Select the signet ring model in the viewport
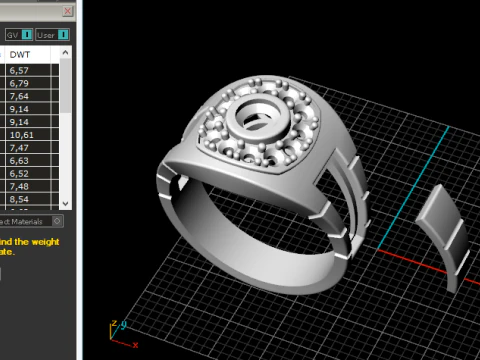Viewport: 480px width, 360px height. (262, 185)
